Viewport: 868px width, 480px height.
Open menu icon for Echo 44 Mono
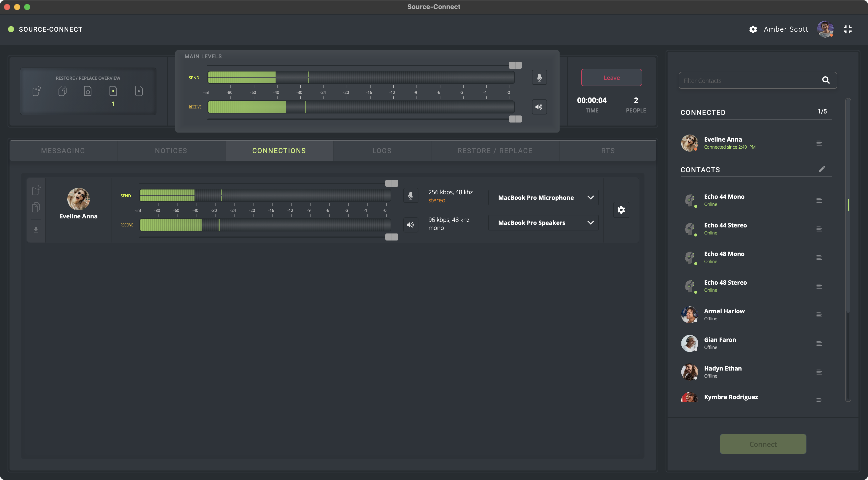(x=819, y=200)
